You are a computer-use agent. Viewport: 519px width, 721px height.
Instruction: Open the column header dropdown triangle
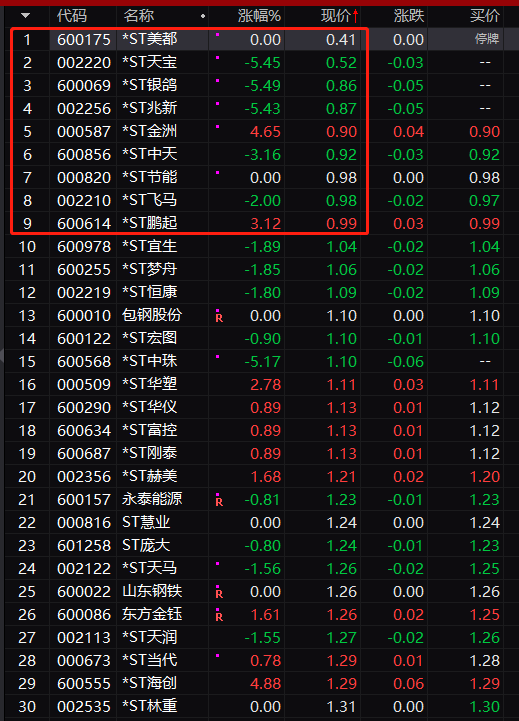pyautogui.click(x=26, y=16)
